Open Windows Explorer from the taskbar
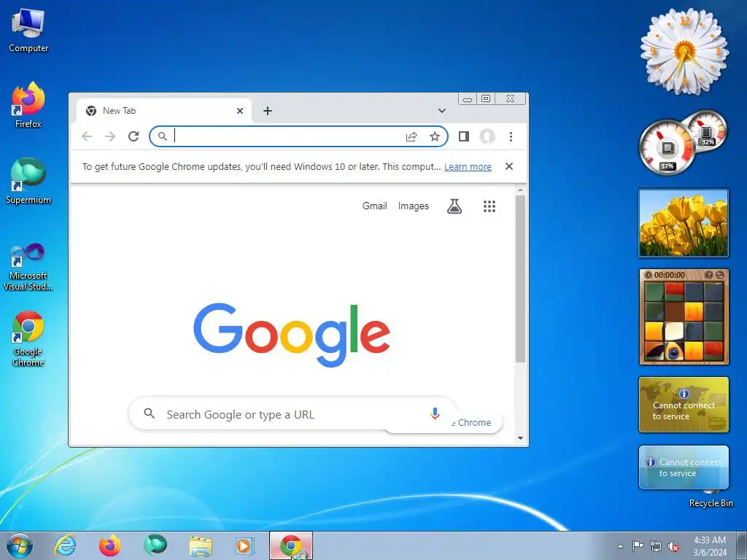The image size is (747, 560). [201, 545]
